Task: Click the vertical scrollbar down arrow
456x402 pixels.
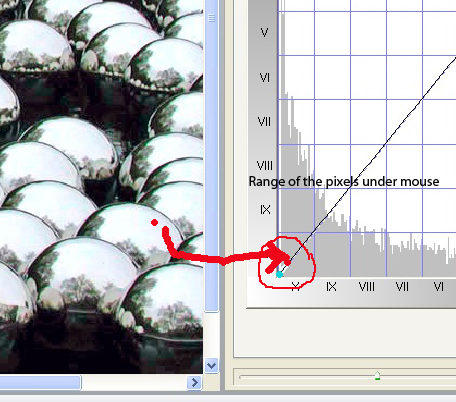Action: pyautogui.click(x=211, y=366)
